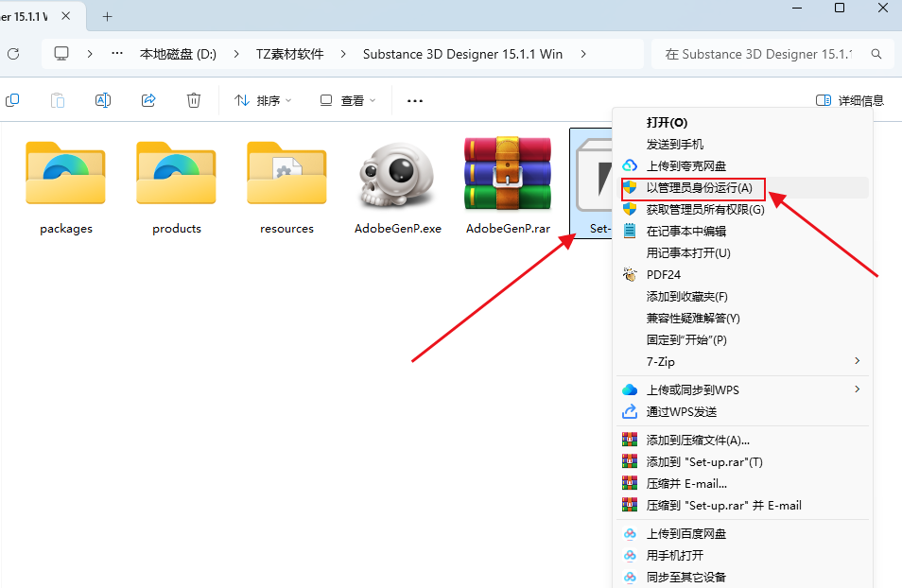The height and width of the screenshot is (588, 902).
Task: Close the current Explorer tab
Action: pyautogui.click(x=65, y=16)
